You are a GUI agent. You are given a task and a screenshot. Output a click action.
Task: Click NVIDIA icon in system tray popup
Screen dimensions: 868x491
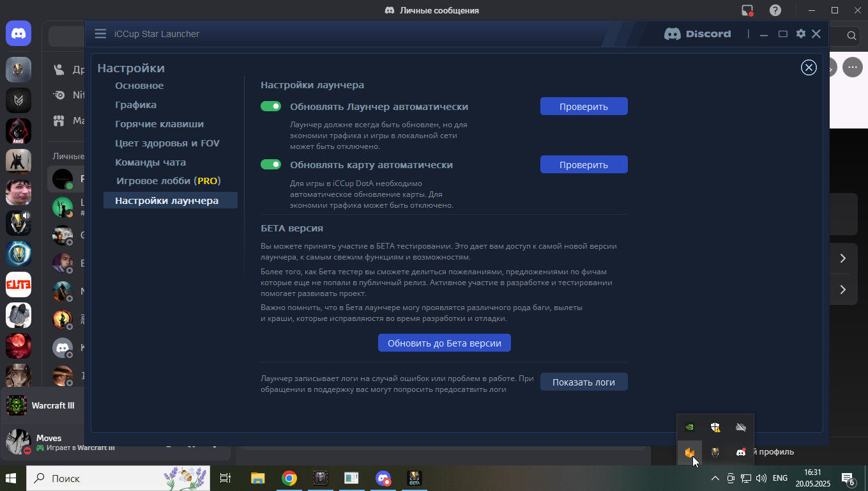[689, 426]
